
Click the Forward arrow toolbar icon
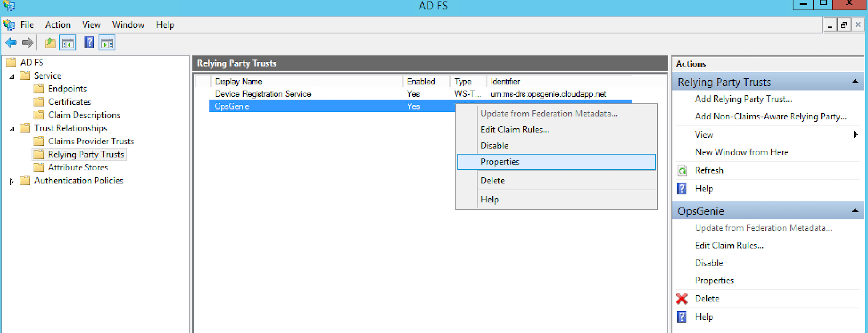pos(28,43)
